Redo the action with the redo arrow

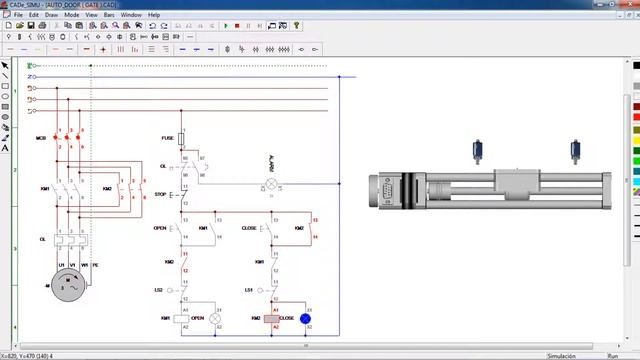point(164,26)
